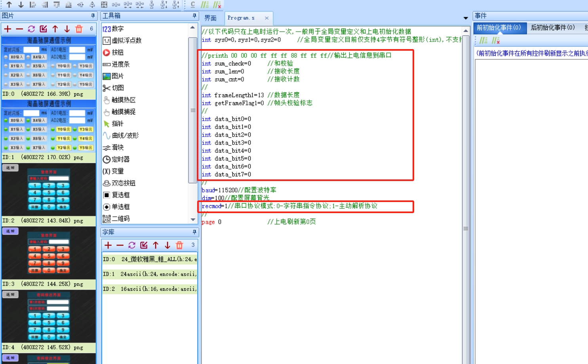Move font up in 字库 panel
The height and width of the screenshot is (364, 588).
click(156, 245)
